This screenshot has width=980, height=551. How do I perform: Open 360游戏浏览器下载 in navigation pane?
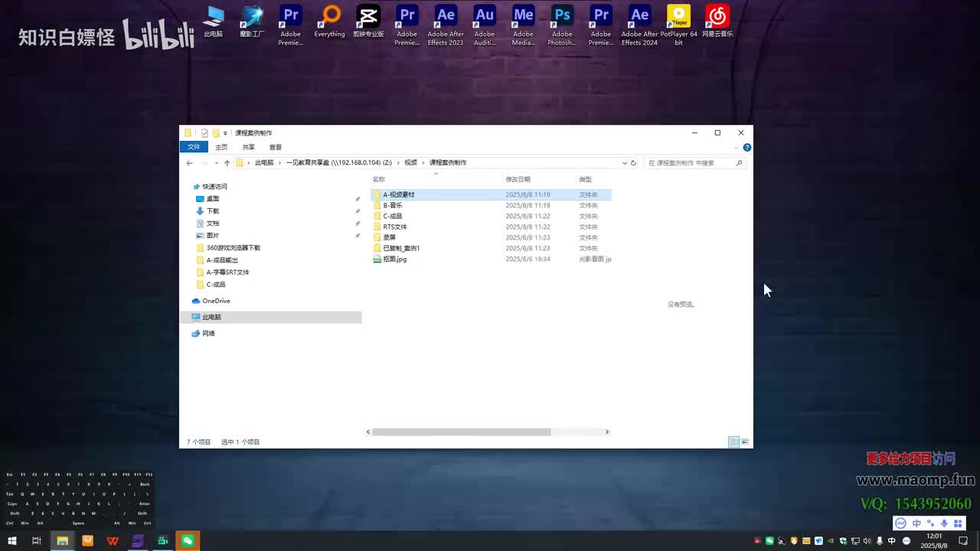point(233,248)
